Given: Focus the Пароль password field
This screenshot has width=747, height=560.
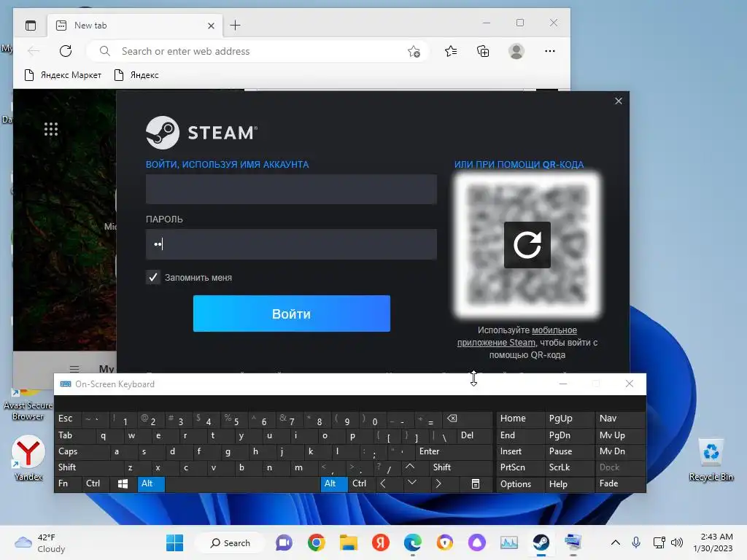Looking at the screenshot, I should coord(291,244).
